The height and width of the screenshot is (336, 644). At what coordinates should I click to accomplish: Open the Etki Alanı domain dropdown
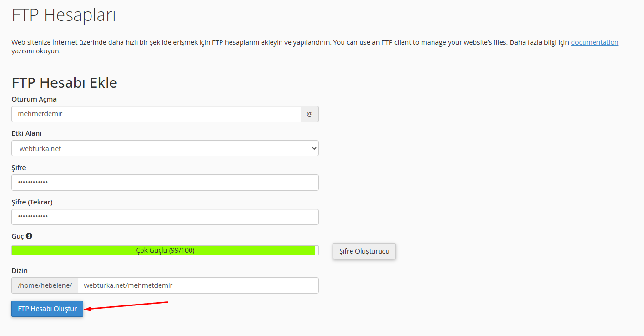(x=165, y=148)
